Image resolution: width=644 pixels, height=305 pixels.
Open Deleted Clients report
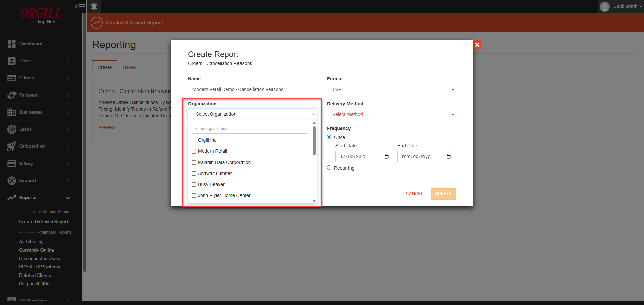[35, 275]
